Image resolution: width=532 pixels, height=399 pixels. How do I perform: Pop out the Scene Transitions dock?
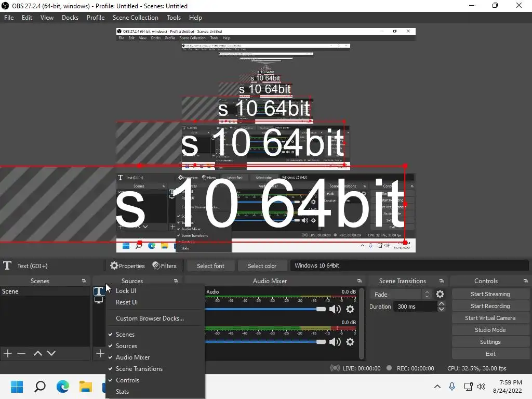(x=442, y=281)
